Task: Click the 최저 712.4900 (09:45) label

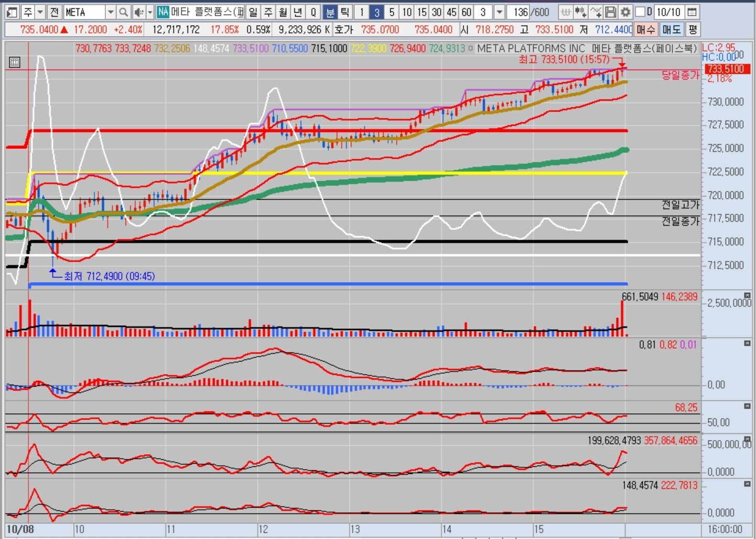Action: click(109, 276)
